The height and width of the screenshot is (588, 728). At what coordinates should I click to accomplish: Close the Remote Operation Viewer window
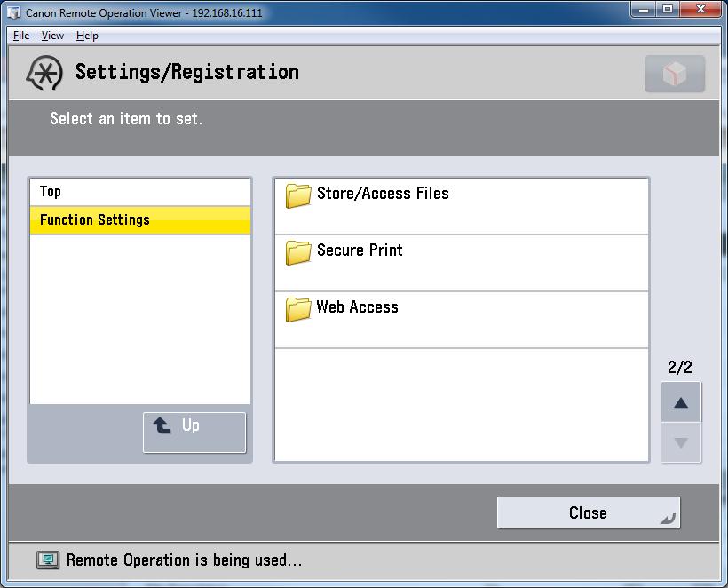coord(702,10)
